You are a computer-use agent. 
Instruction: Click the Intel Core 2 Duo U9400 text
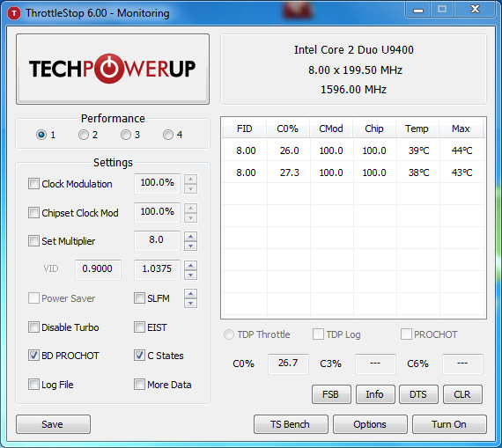coord(354,50)
